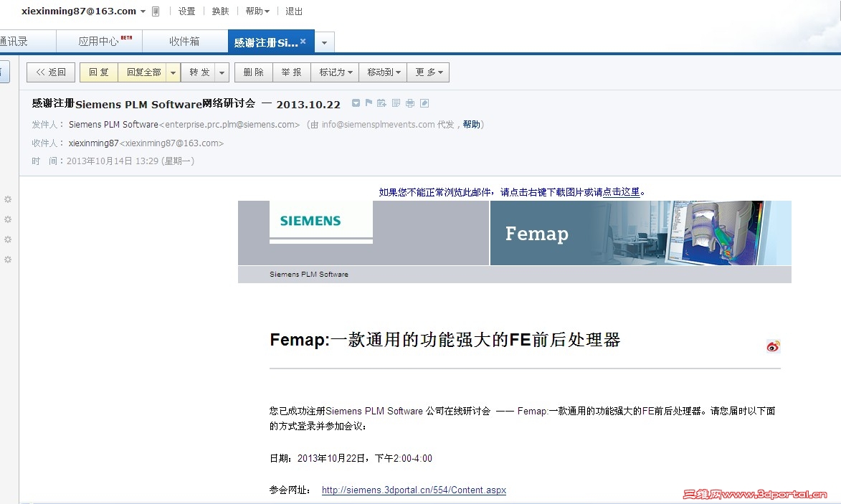
Task: Click the heading Femap:一款通用的功能强大的FE前后处理器
Action: pos(445,340)
